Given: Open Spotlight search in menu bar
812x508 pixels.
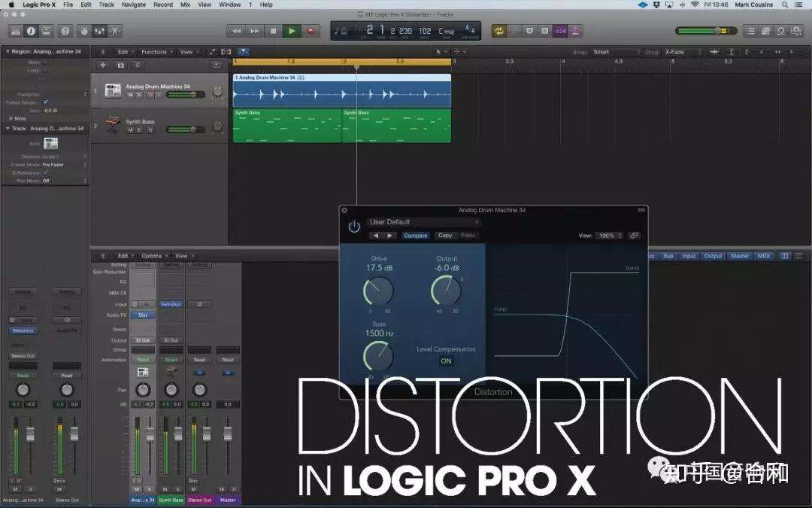Looking at the screenshot, I should click(785, 5).
